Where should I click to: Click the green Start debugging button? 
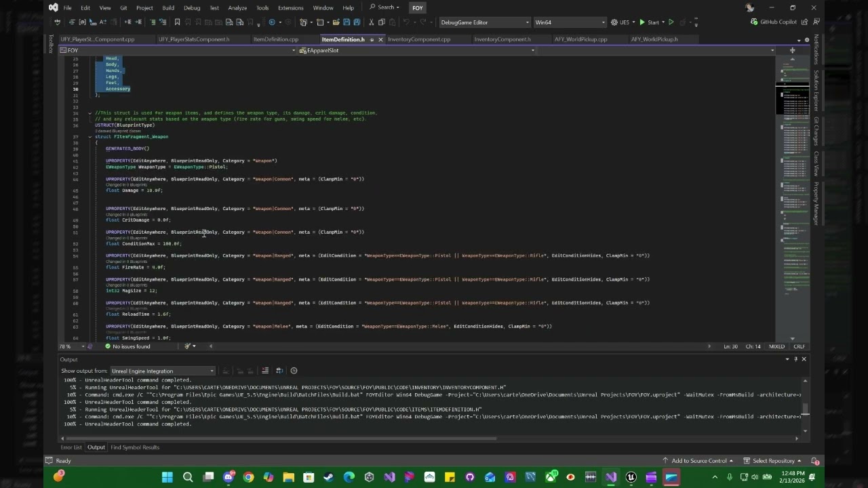pos(650,22)
